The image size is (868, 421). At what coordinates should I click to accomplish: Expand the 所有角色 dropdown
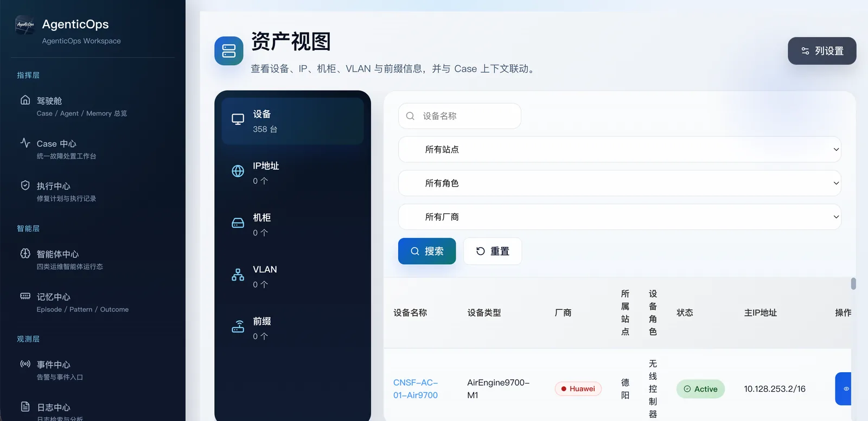[620, 183]
